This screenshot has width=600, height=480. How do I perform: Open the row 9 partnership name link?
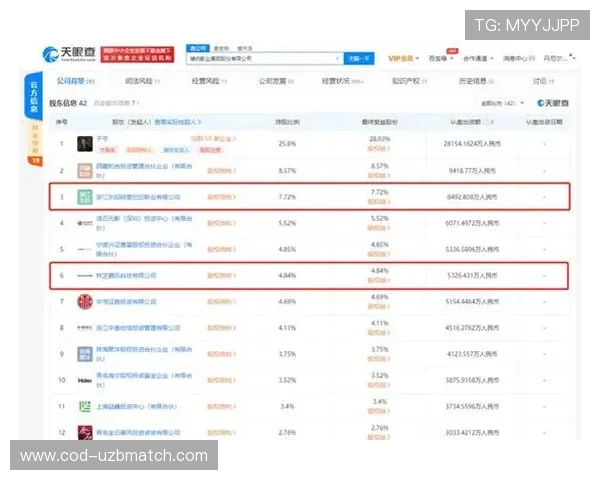(144, 354)
